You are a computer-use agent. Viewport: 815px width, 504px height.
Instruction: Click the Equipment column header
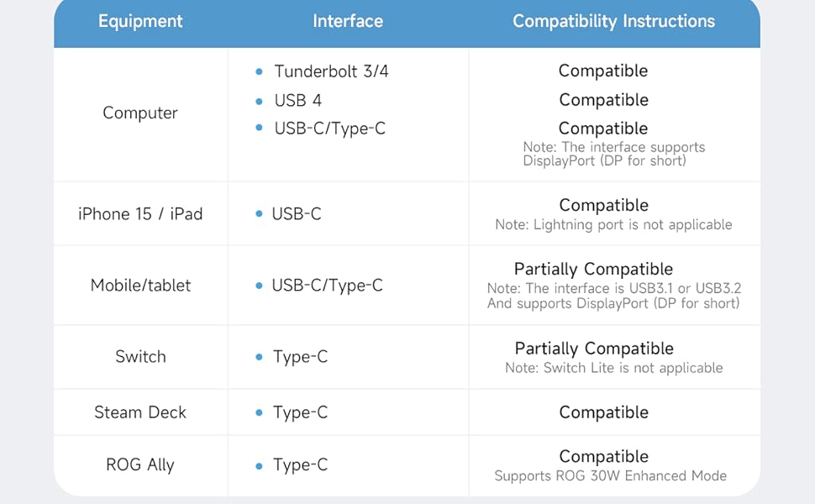click(x=140, y=22)
